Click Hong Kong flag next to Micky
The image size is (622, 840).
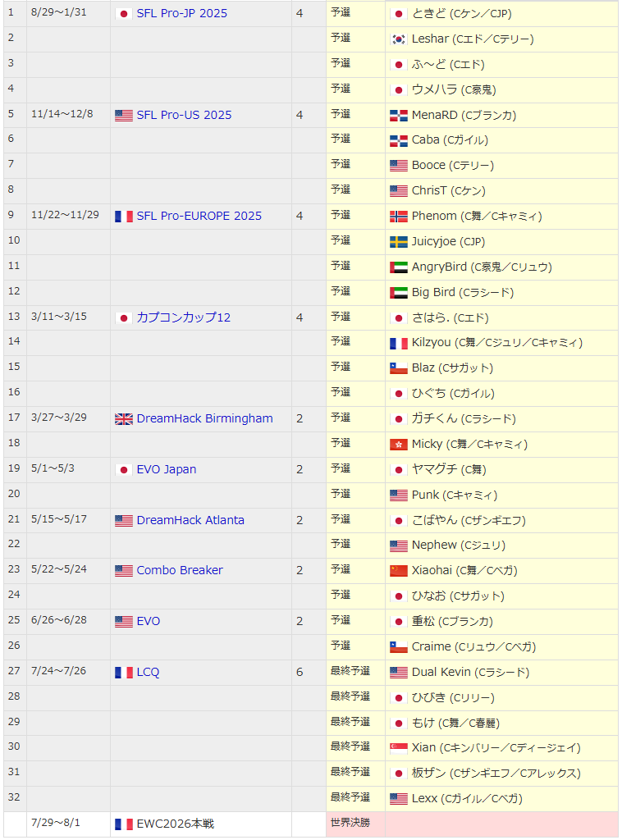click(x=399, y=445)
